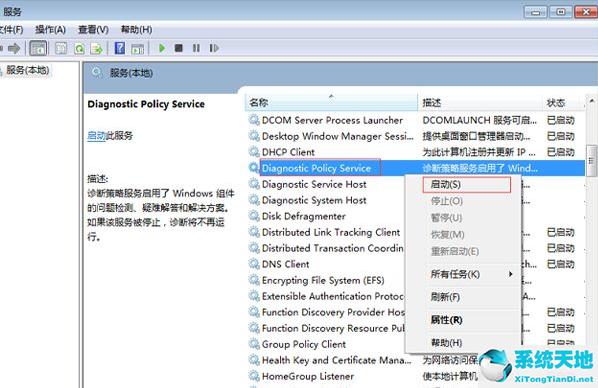This screenshot has height=388, width=598.
Task: Select the gear icon of DCOM Server Process Launcher
Action: pos(254,120)
